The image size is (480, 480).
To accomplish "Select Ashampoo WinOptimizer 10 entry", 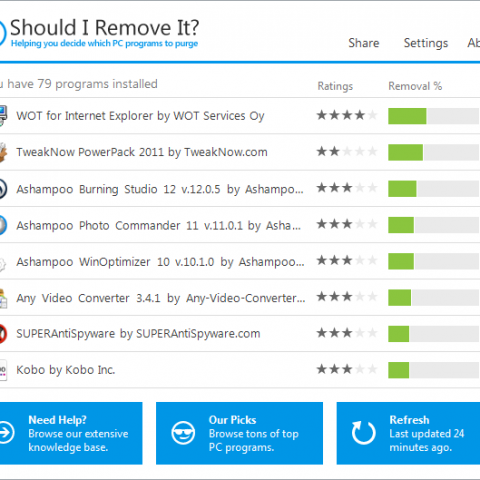I will point(240,261).
